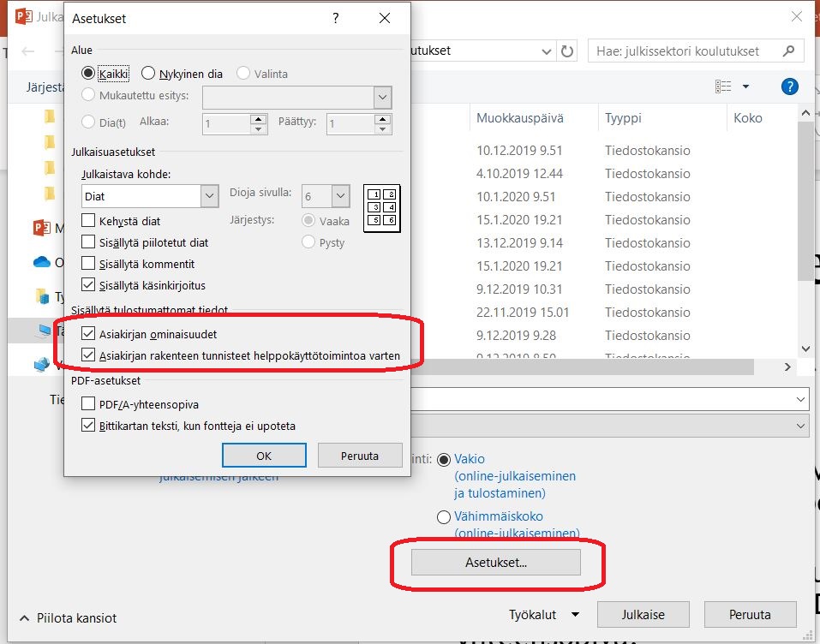Click Peruuta in the Asetukset dialog

pyautogui.click(x=360, y=456)
